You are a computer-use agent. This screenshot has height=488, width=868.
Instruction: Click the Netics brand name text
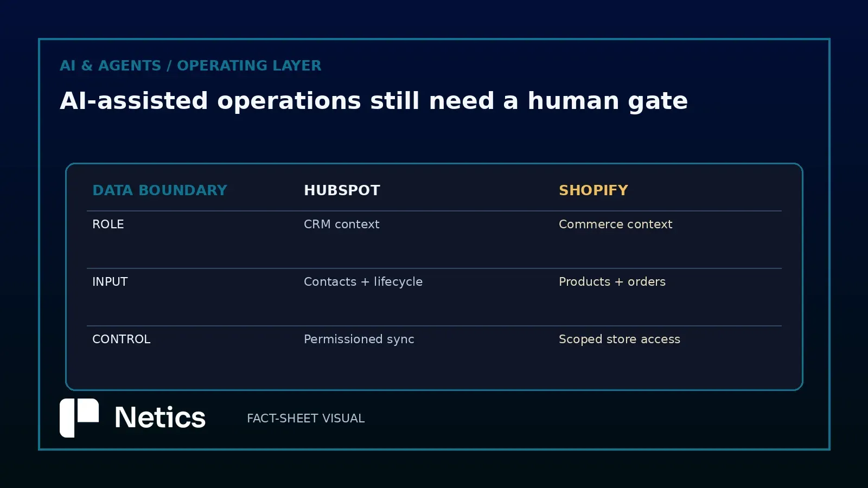[x=160, y=418]
